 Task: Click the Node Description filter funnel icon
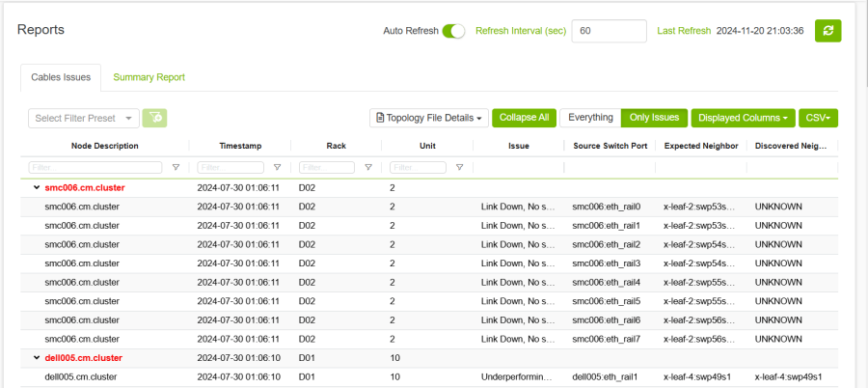click(x=176, y=167)
